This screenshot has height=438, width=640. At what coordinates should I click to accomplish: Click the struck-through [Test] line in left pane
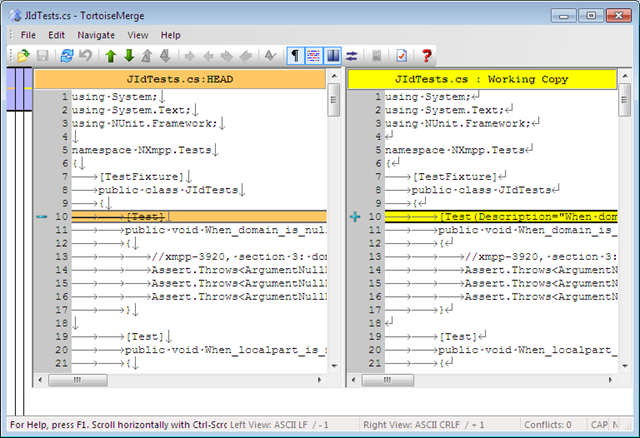[199, 216]
